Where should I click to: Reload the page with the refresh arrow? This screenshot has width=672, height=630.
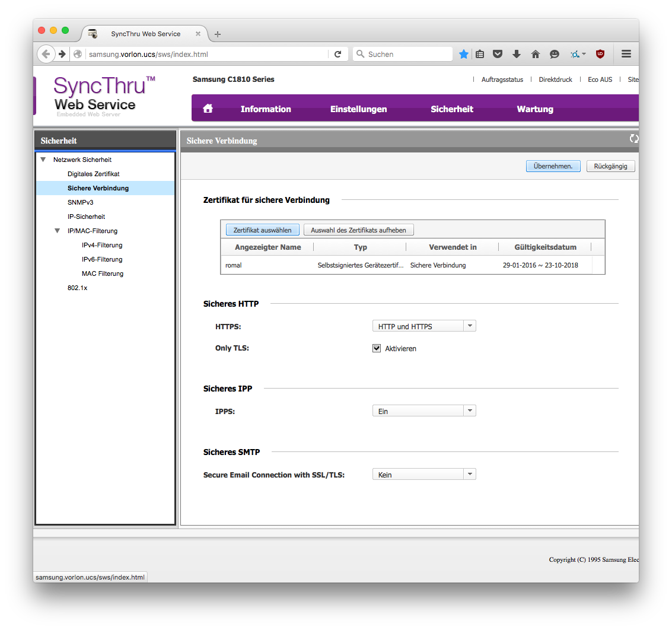337,54
